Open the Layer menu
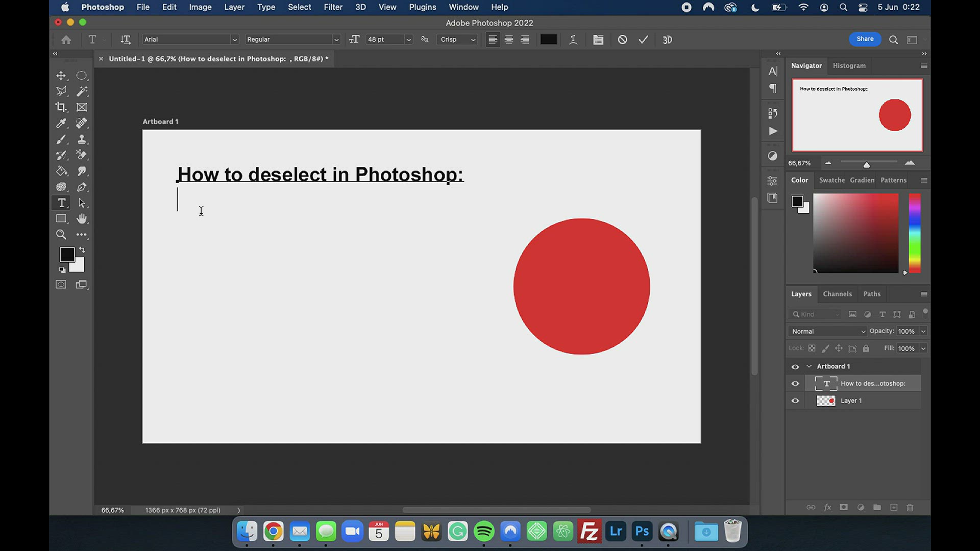The image size is (980, 551). coord(234,7)
